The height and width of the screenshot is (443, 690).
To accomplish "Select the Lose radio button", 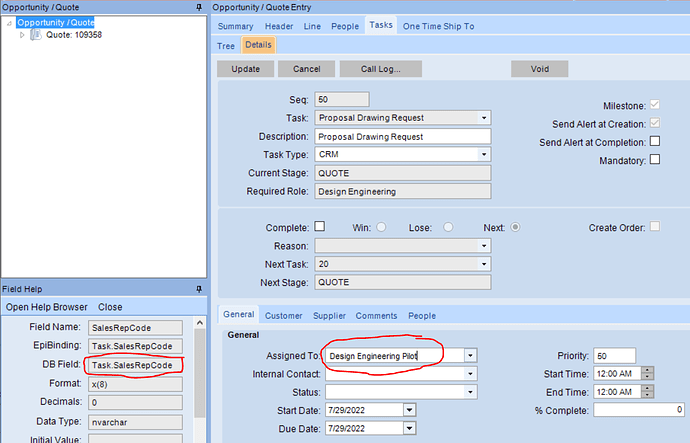I will pos(448,227).
